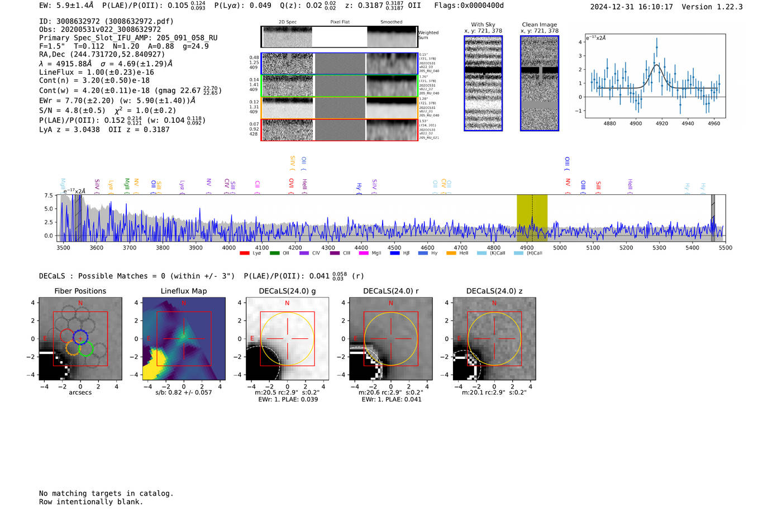This screenshot has width=782, height=532.
Task: Click the ID: 3008632972 line
Action: (x=107, y=21)
